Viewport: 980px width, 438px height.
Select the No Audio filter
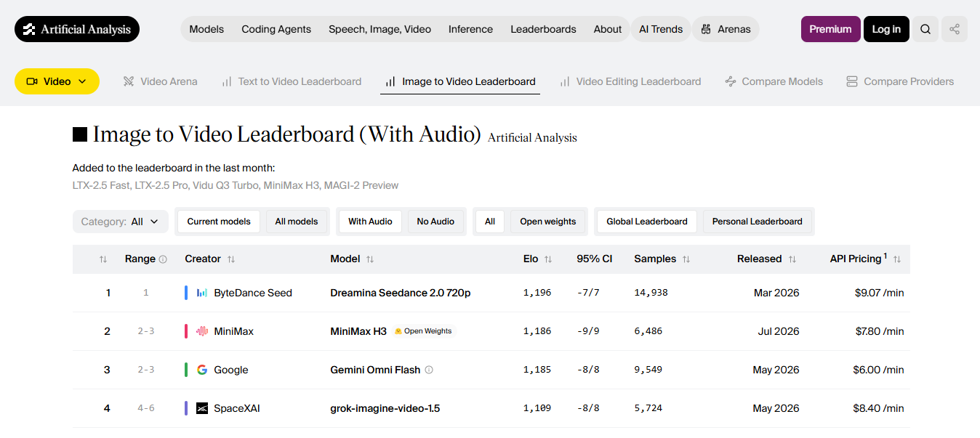(x=435, y=222)
